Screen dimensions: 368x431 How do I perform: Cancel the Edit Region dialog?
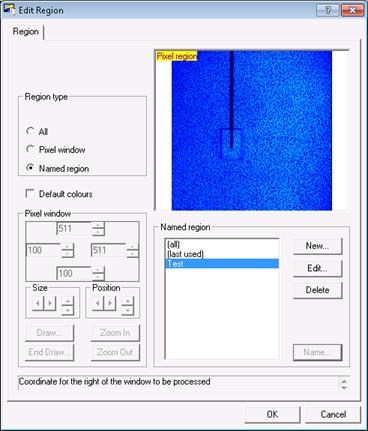pyautogui.click(x=333, y=414)
